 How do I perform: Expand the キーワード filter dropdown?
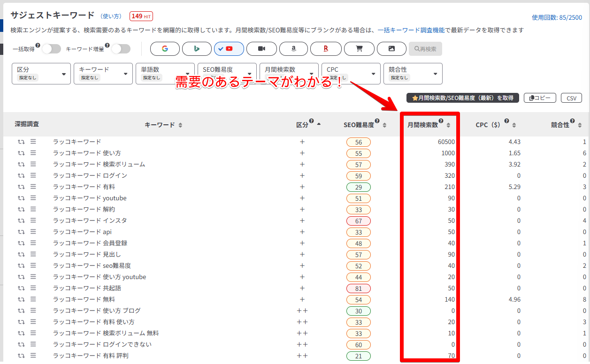click(103, 74)
